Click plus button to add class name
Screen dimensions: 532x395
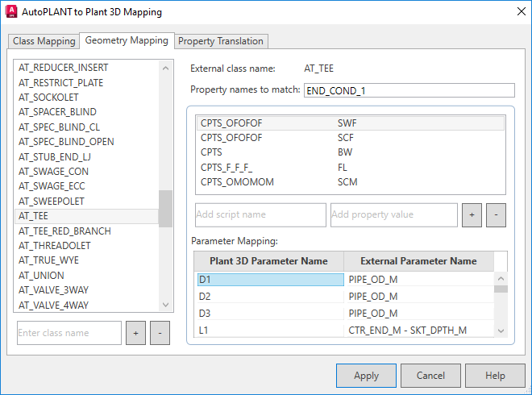coord(135,333)
